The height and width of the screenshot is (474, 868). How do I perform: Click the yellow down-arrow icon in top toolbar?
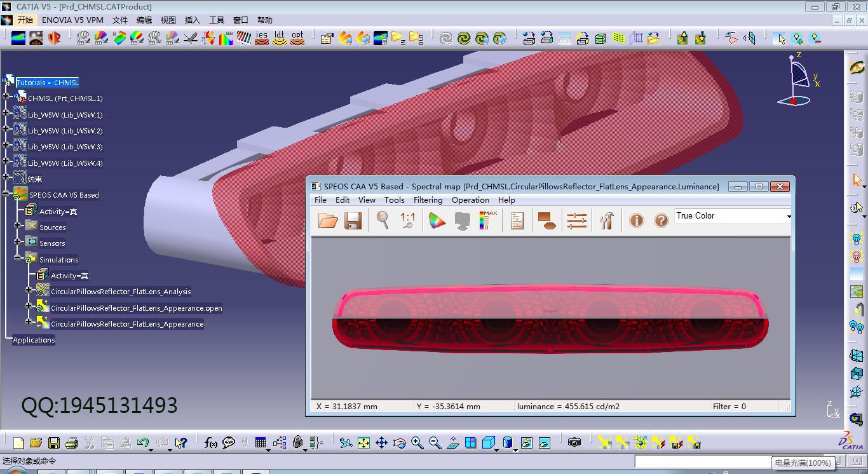click(x=700, y=38)
